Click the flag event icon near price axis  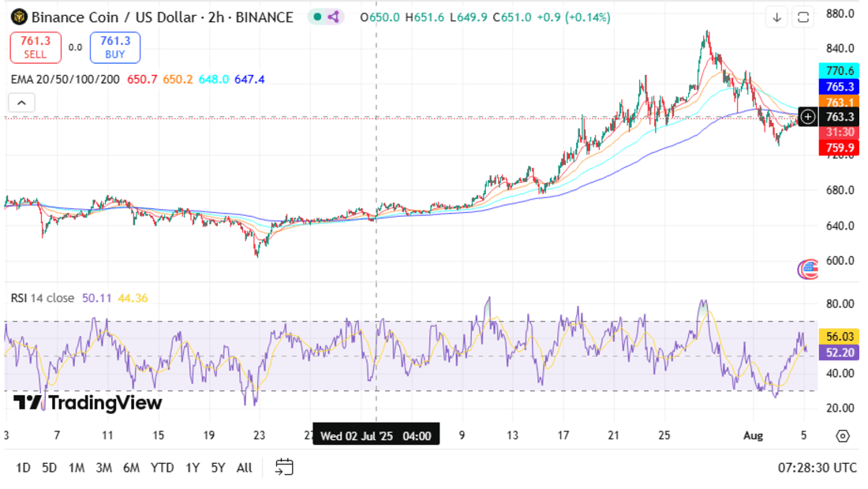point(808,270)
